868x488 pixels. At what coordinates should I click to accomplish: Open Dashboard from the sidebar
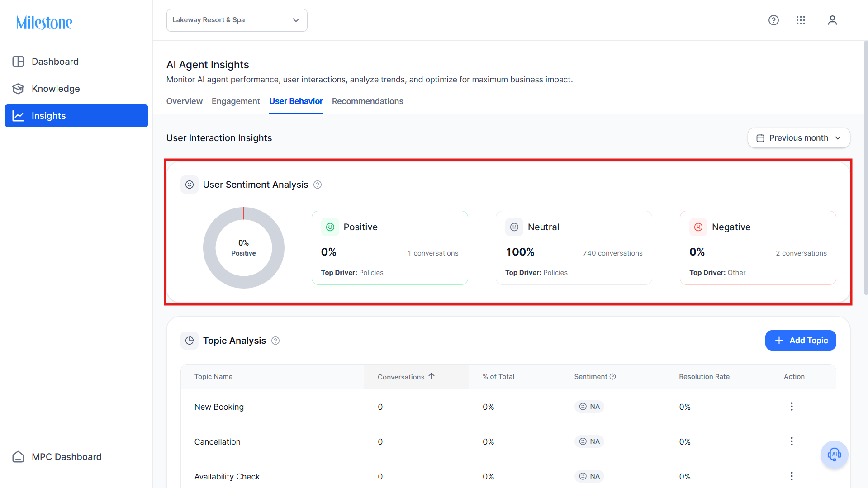pyautogui.click(x=76, y=62)
